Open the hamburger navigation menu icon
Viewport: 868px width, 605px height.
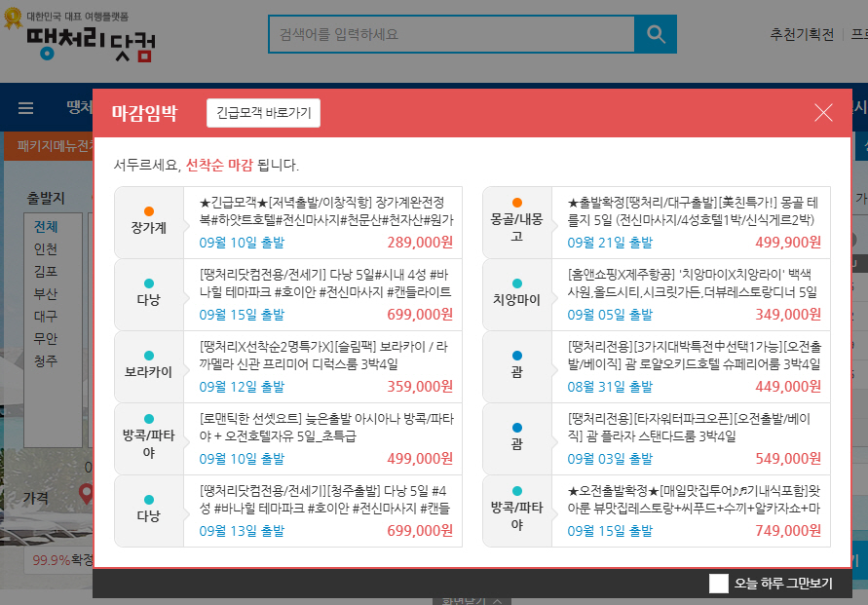[x=24, y=107]
